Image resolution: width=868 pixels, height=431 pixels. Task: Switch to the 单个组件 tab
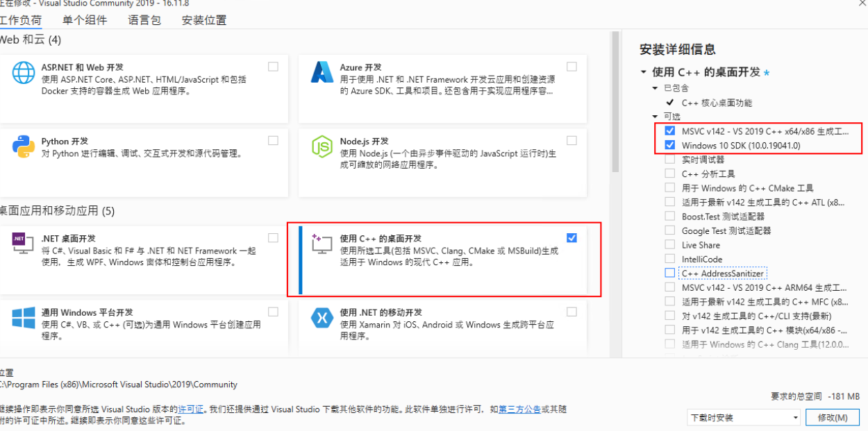[x=85, y=20]
